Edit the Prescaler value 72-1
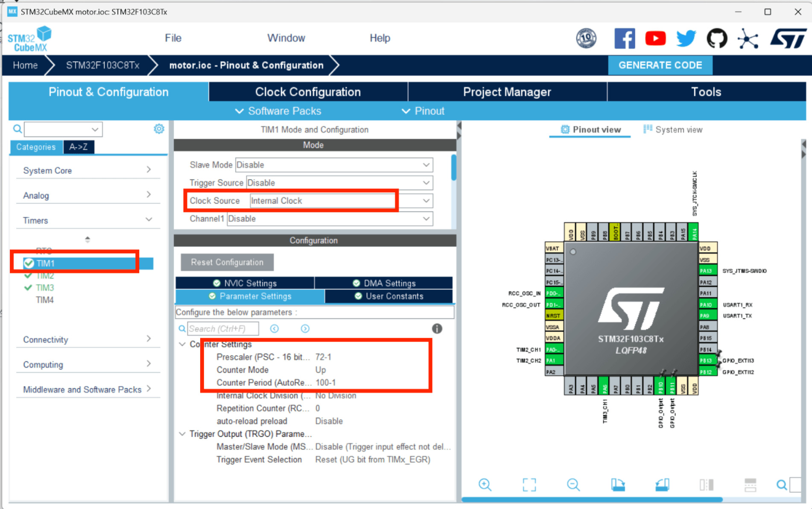Image resolution: width=812 pixels, height=509 pixels. pyautogui.click(x=323, y=357)
